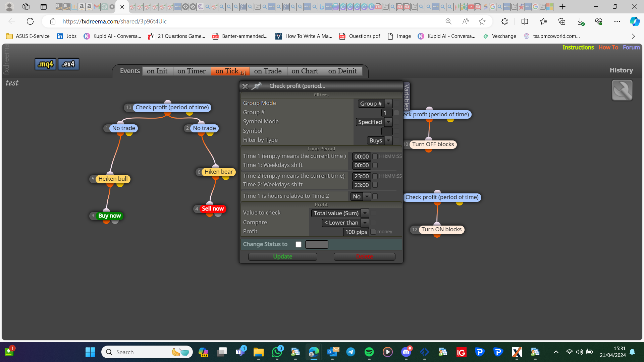Open the wrench settings tool
644x362 pixels.
point(622,90)
